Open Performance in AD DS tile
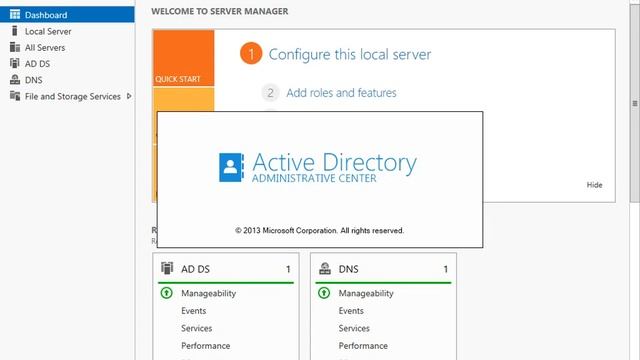This screenshot has width=640, height=360. point(206,346)
